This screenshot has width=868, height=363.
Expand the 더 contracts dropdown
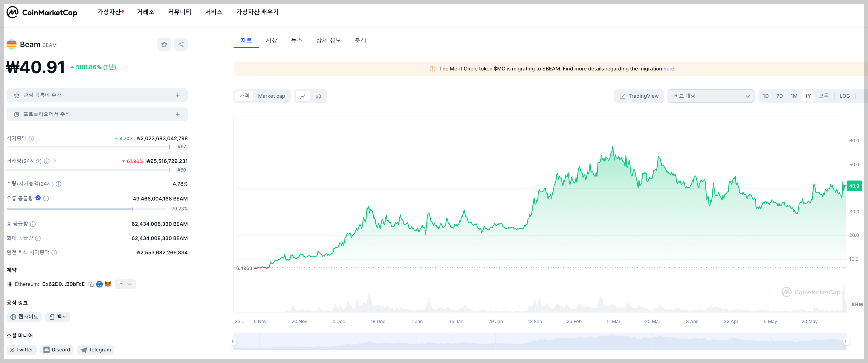[x=125, y=284]
